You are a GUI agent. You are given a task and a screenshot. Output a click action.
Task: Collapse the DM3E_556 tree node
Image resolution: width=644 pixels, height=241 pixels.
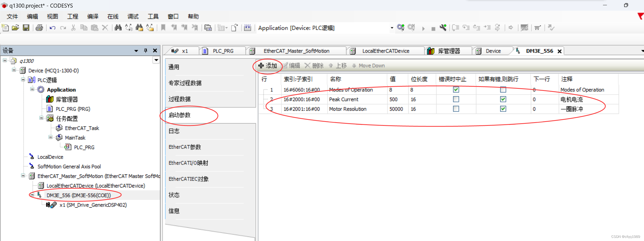coord(32,195)
